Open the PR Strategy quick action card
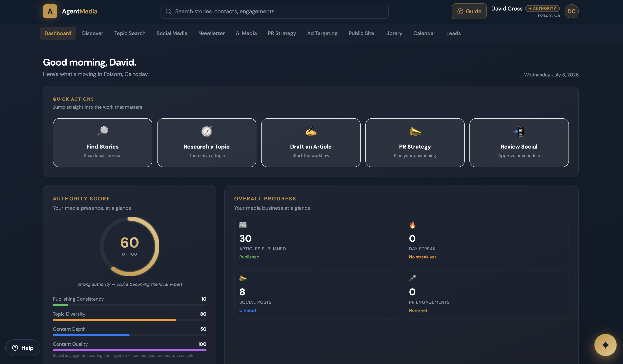Image resolution: width=623 pixels, height=364 pixels. coord(415,143)
